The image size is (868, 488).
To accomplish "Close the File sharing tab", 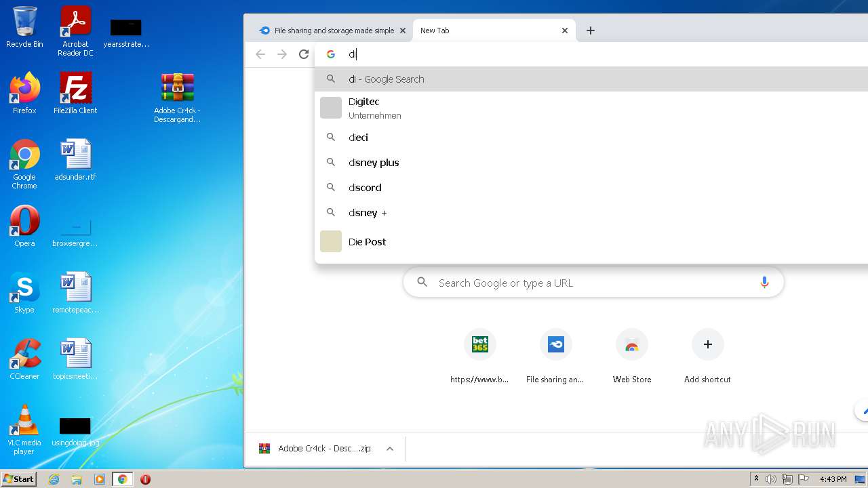I will click(x=402, y=30).
